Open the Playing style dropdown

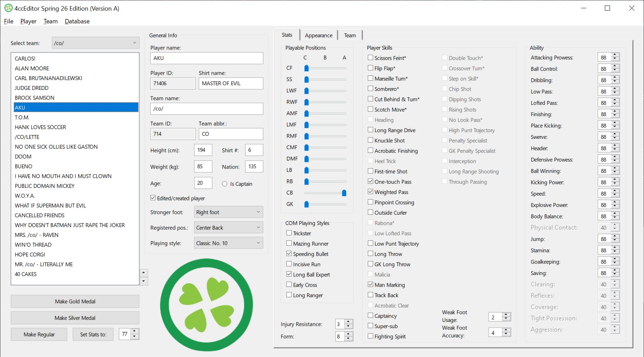coord(229,243)
